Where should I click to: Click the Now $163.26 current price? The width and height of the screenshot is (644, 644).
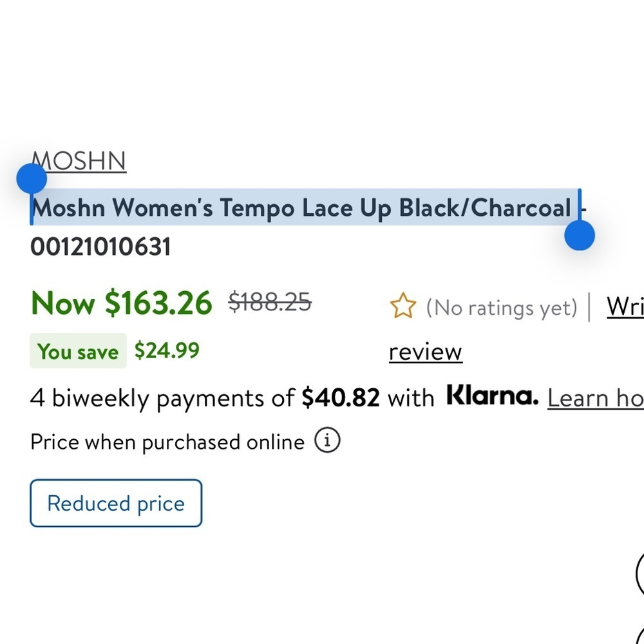[x=122, y=303]
